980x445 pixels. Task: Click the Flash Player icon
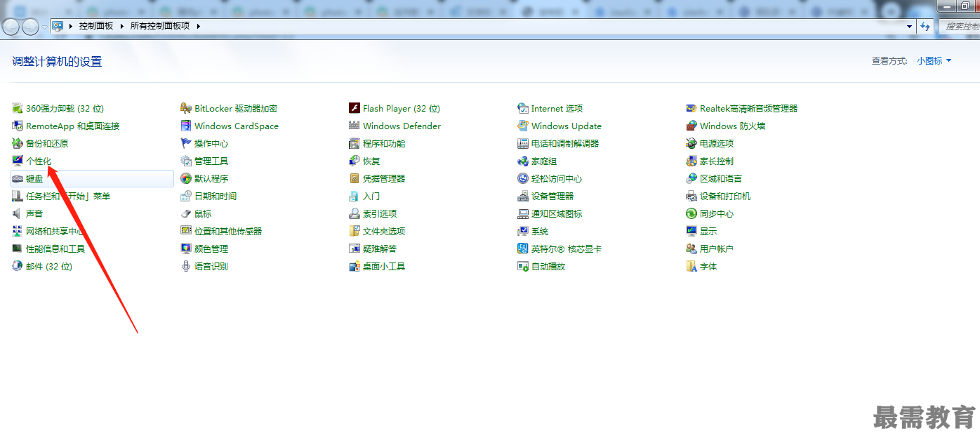tap(355, 108)
